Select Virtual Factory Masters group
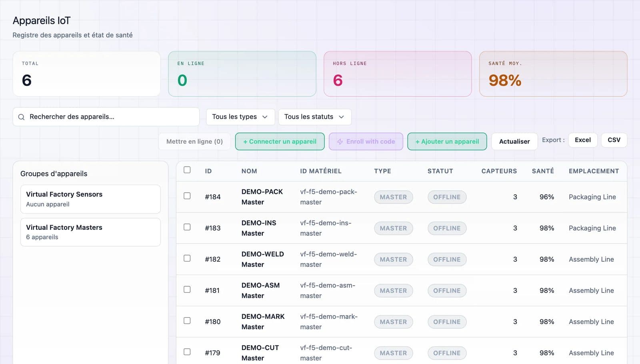The width and height of the screenshot is (640, 364). click(90, 232)
